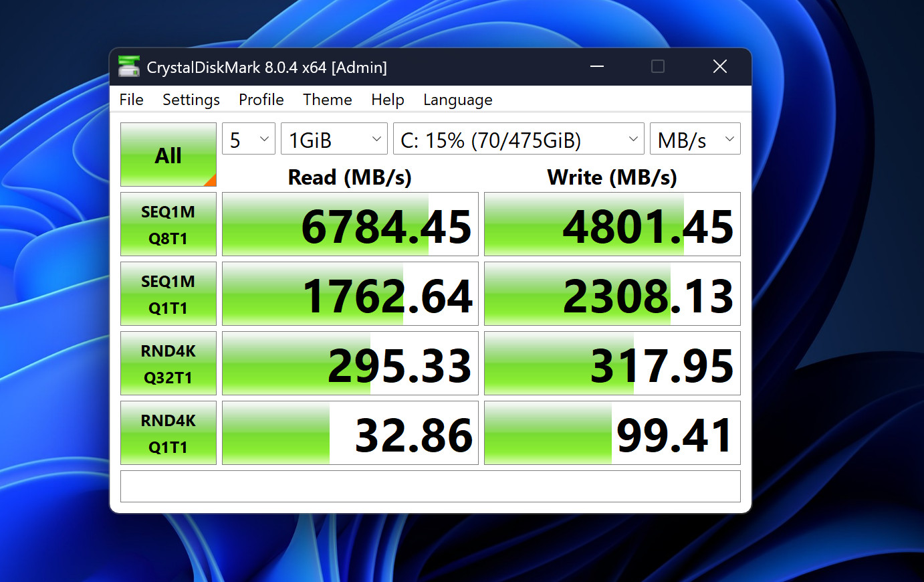Open the Profile menu
This screenshot has height=582, width=924.
coord(261,100)
